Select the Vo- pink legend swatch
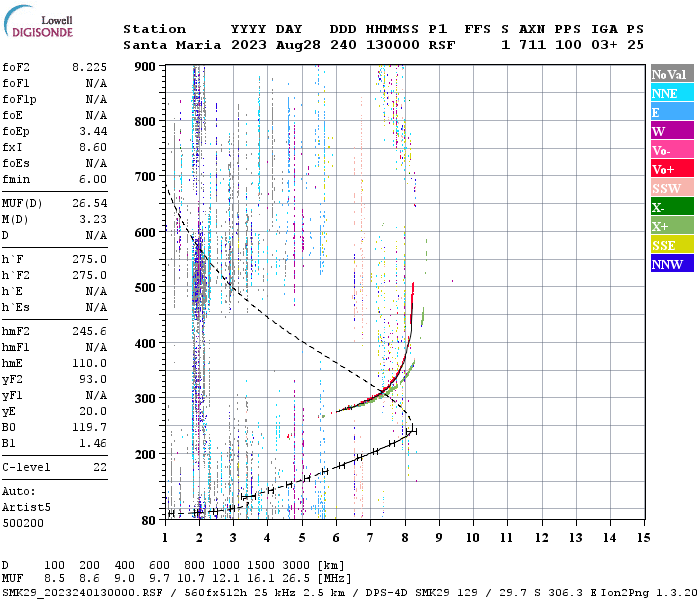Image resolution: width=700 pixels, height=600 pixels. 672,150
